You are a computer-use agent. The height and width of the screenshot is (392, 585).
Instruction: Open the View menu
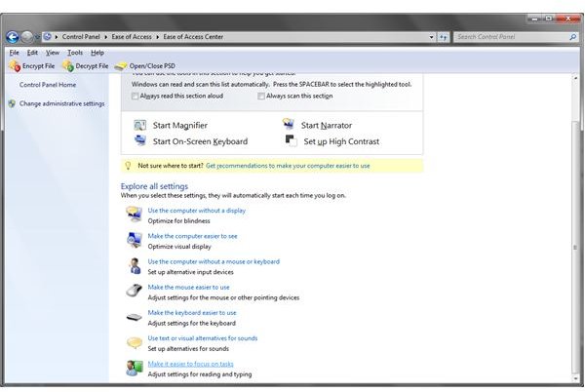pos(53,53)
